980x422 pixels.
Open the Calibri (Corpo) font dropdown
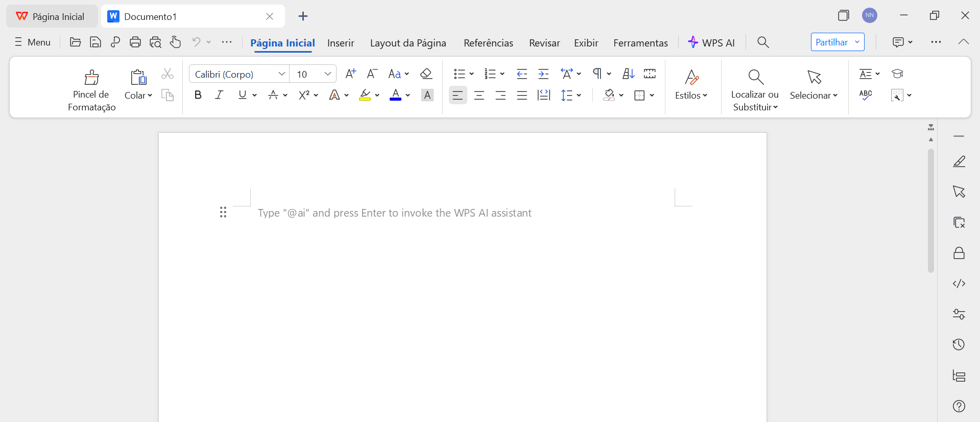[x=281, y=74]
